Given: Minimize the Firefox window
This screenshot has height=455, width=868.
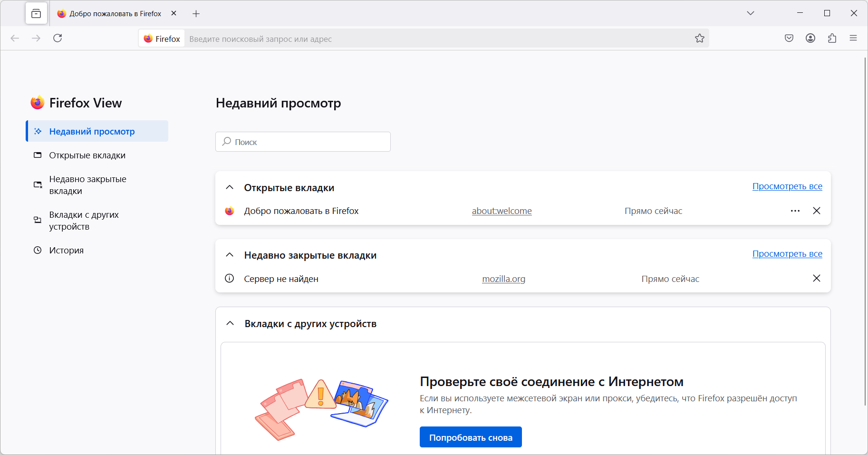Looking at the screenshot, I should tap(800, 13).
